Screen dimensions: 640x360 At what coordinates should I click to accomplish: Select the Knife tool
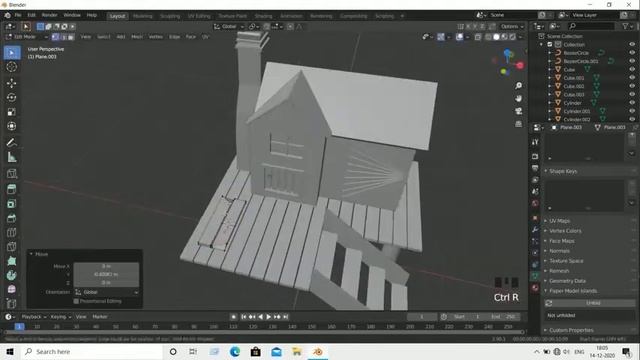pos(12,247)
